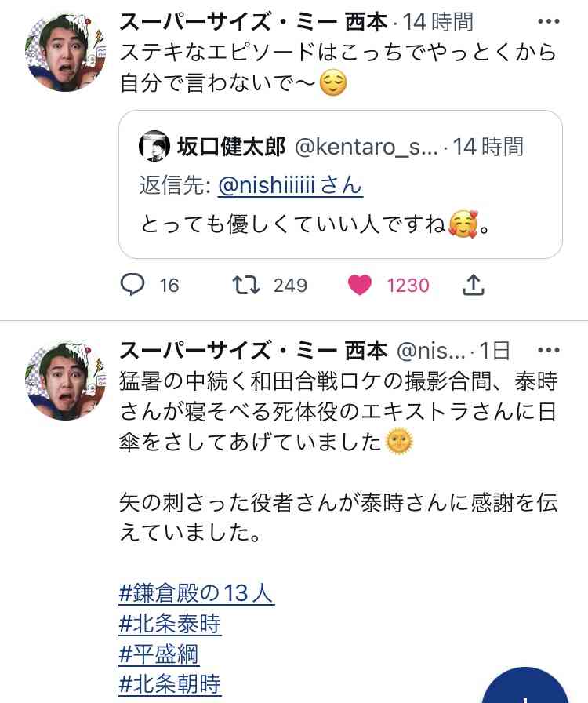Click the 249 retweets count

(x=290, y=285)
